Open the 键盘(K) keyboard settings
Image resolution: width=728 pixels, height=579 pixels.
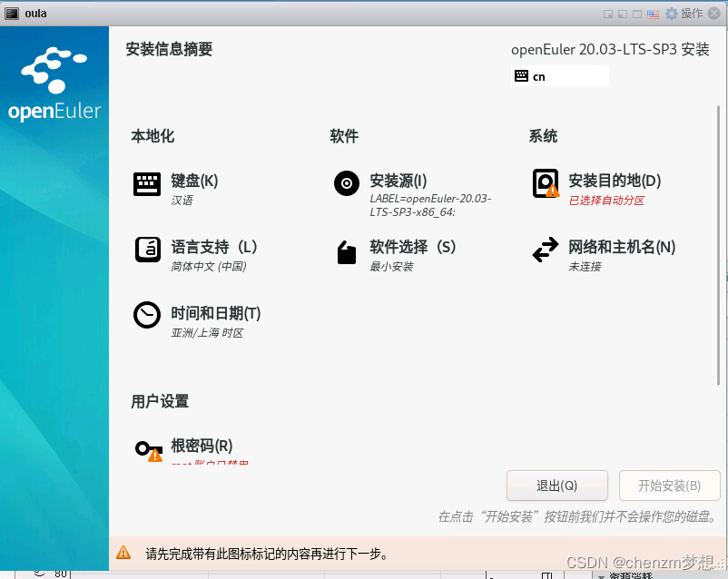pos(176,189)
